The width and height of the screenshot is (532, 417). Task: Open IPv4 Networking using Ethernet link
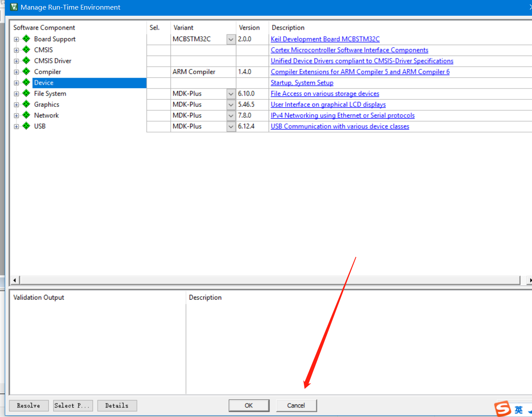point(343,115)
